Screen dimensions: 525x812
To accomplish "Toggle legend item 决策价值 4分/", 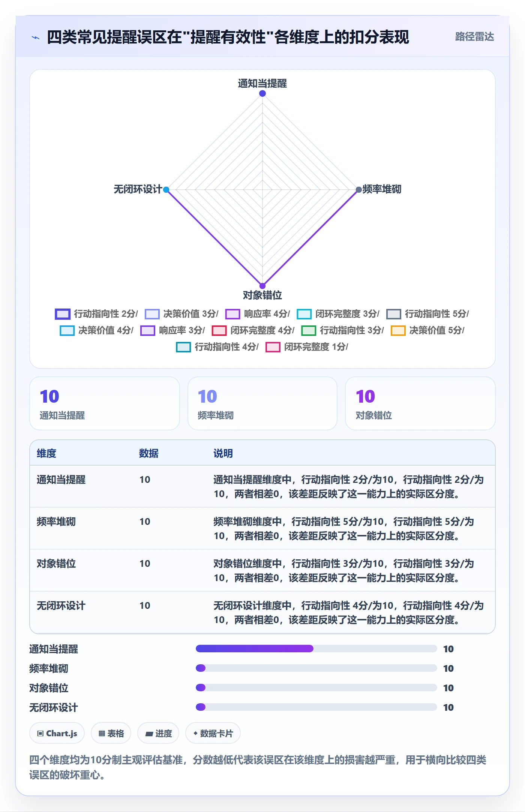I will coord(96,330).
